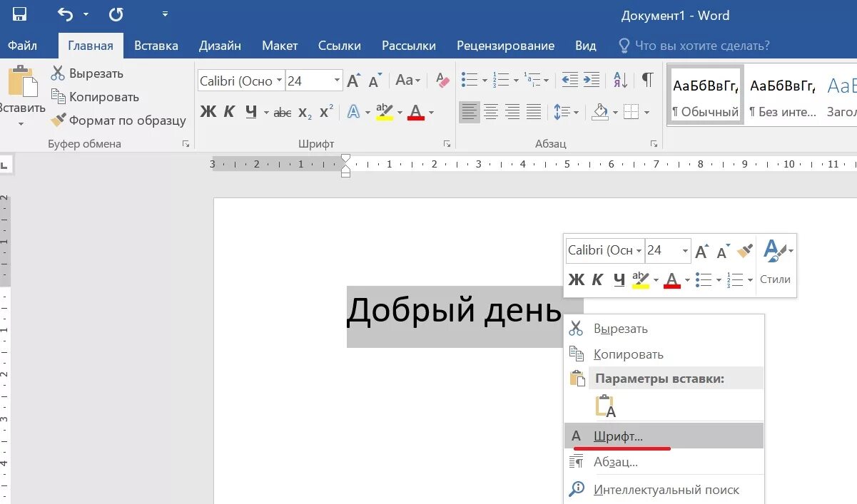Toggle subscript x₂ in the ribbon
The image size is (857, 504).
[x=305, y=112]
